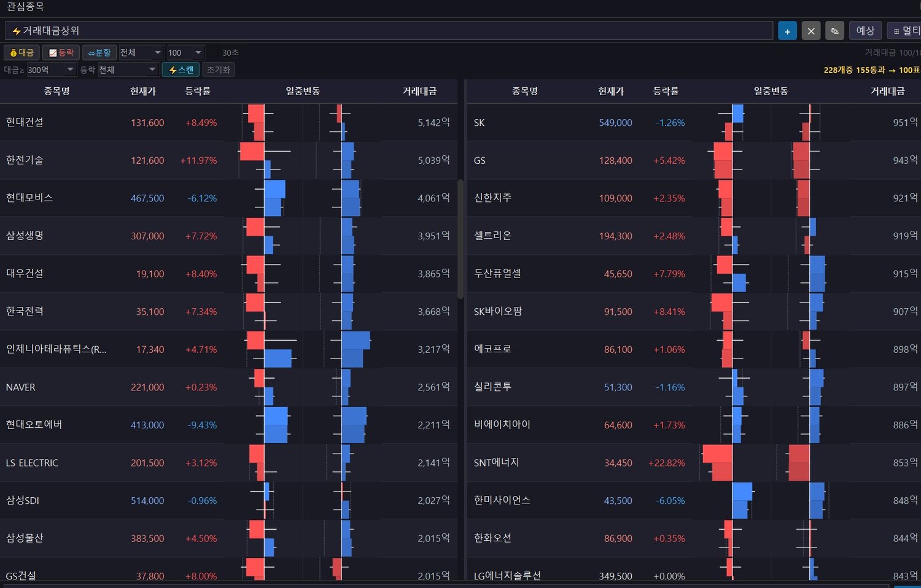Select the 현대오토에버 stock name
This screenshot has height=588, width=921.
click(34, 425)
